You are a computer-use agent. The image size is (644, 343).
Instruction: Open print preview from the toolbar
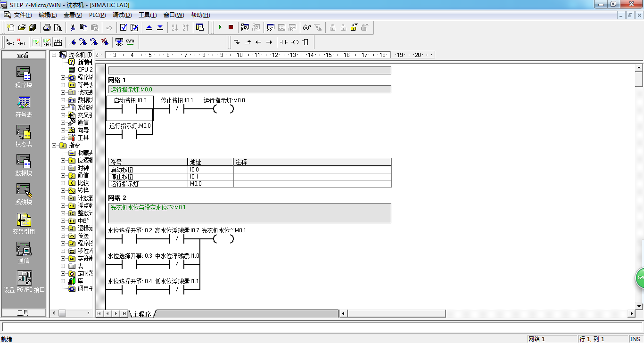pos(58,27)
